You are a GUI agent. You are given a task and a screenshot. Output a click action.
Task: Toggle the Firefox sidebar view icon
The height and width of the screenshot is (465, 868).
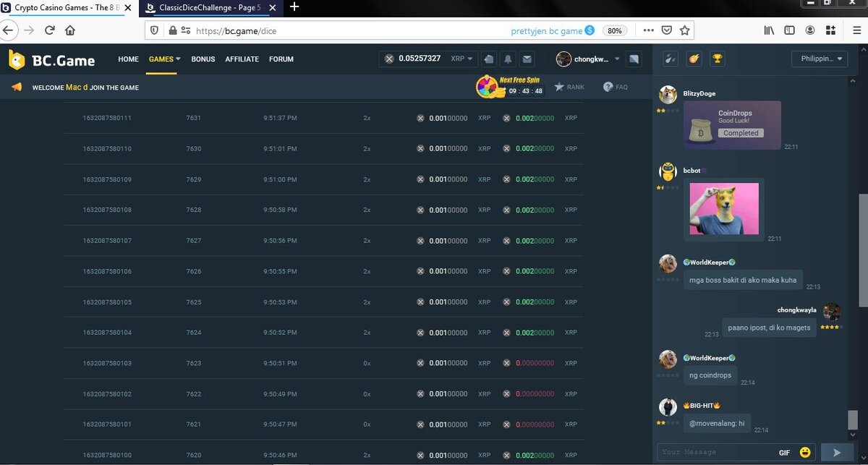(789, 30)
